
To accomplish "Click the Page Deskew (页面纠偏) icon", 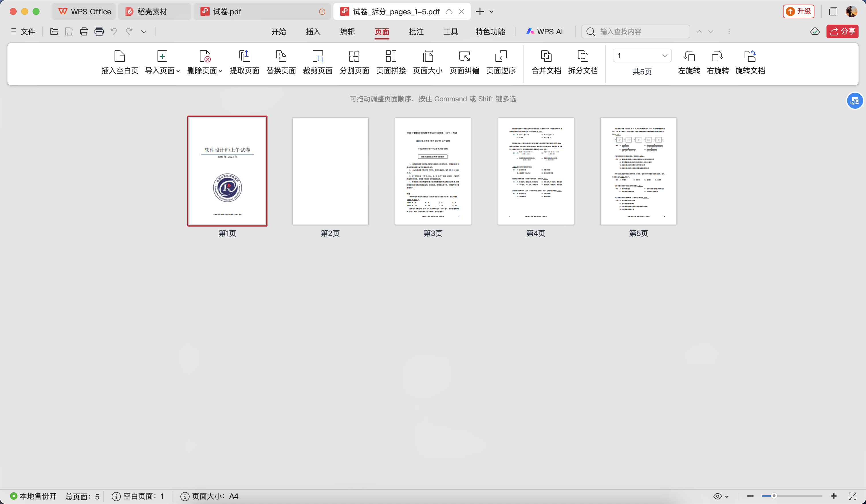I will pos(464,56).
